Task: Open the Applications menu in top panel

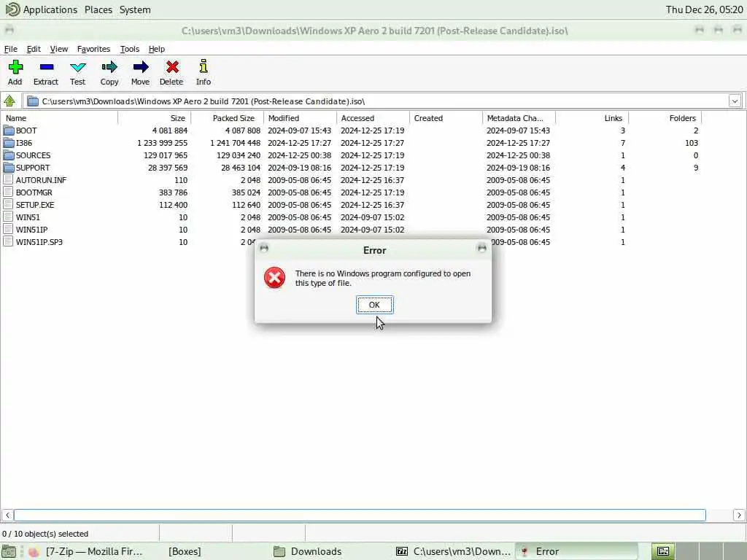Action: [x=50, y=9]
